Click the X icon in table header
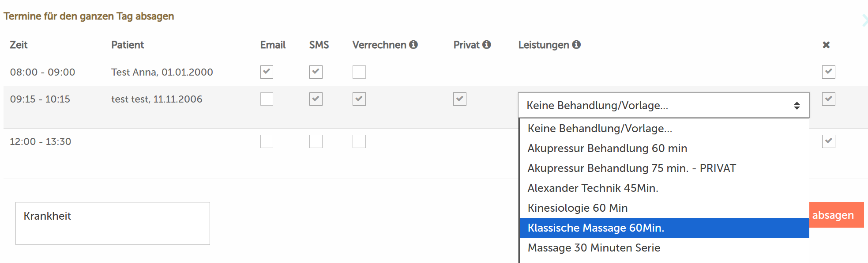This screenshot has height=263, width=868. click(826, 45)
